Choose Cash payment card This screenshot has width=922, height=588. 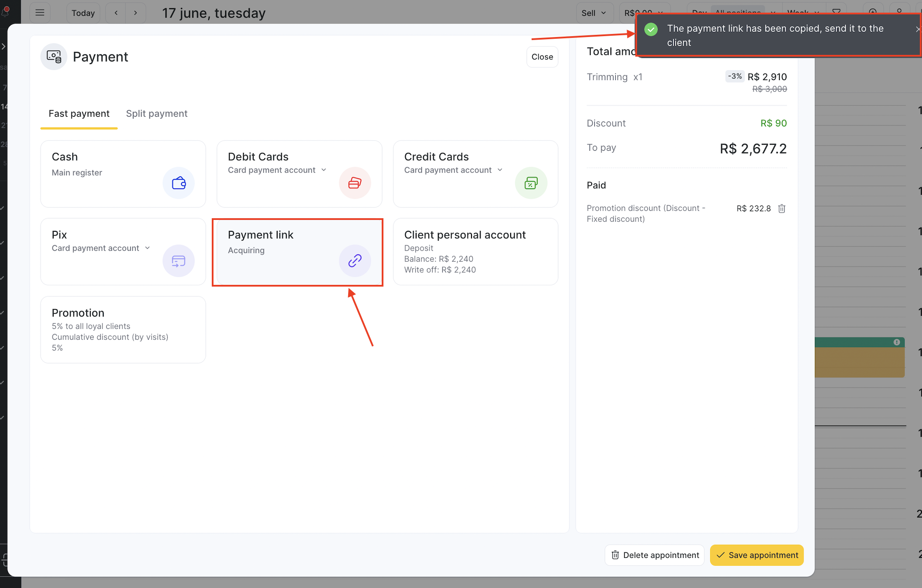(123, 174)
